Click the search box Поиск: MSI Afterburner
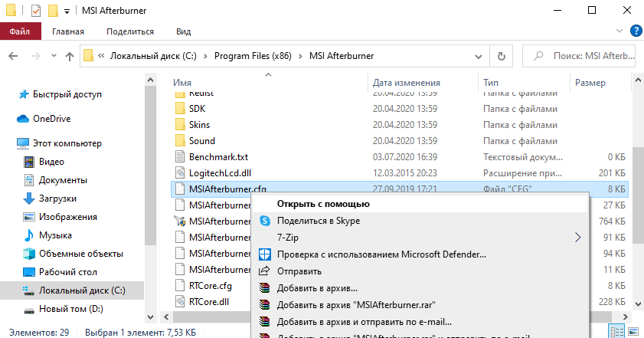The image size is (644, 338). [579, 56]
